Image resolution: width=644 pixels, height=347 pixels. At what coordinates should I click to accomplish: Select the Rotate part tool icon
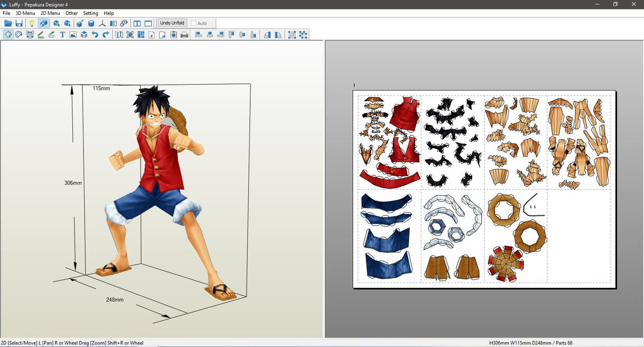pyautogui.click(x=19, y=35)
